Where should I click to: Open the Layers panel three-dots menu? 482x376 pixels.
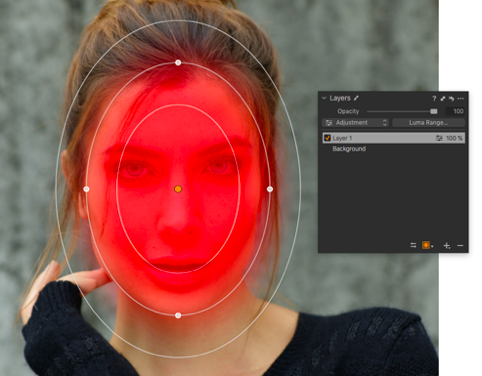tap(461, 98)
